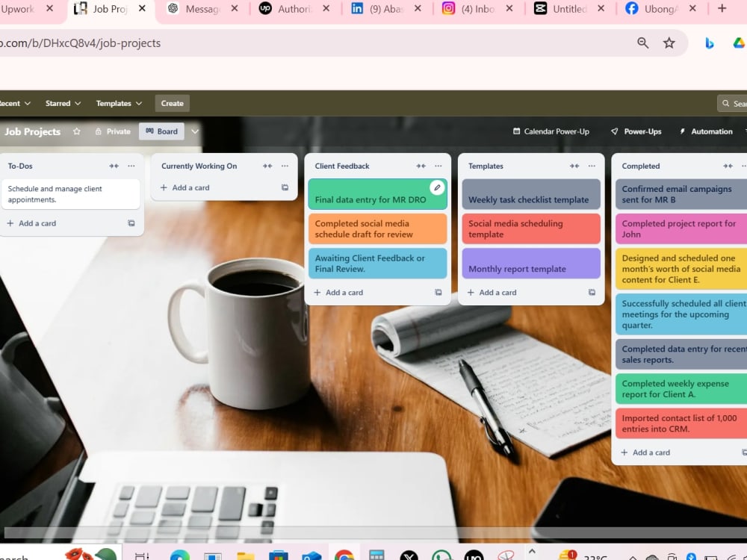Open Awaiting Client Feedback or Final Review card
This screenshot has width=747, height=560.
tap(377, 264)
